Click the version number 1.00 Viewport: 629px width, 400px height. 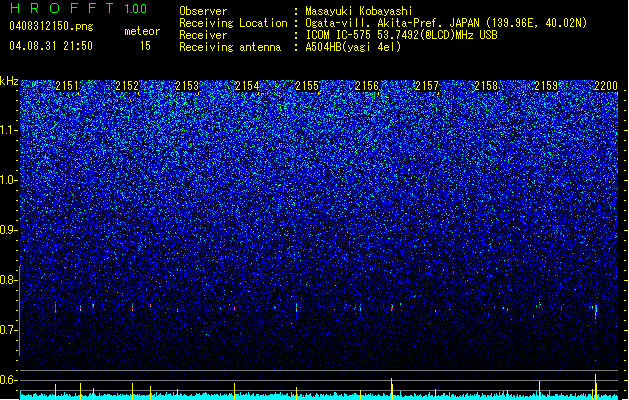tap(136, 8)
